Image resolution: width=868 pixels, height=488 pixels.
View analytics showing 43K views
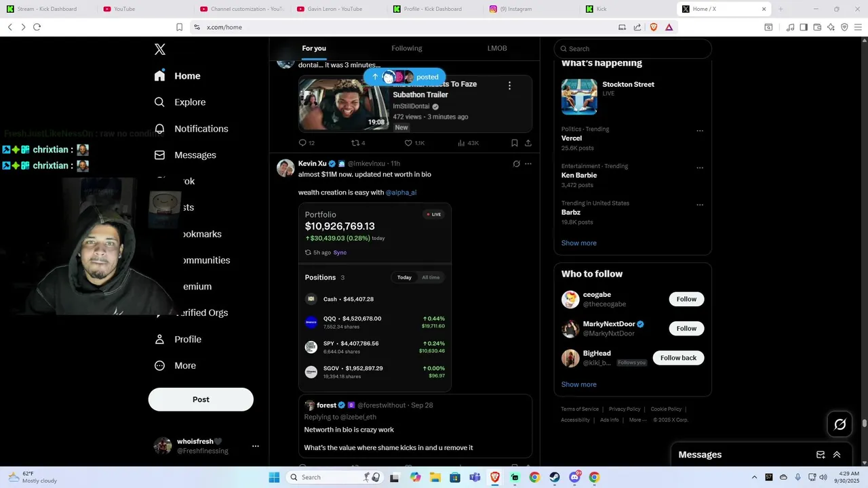(x=468, y=143)
